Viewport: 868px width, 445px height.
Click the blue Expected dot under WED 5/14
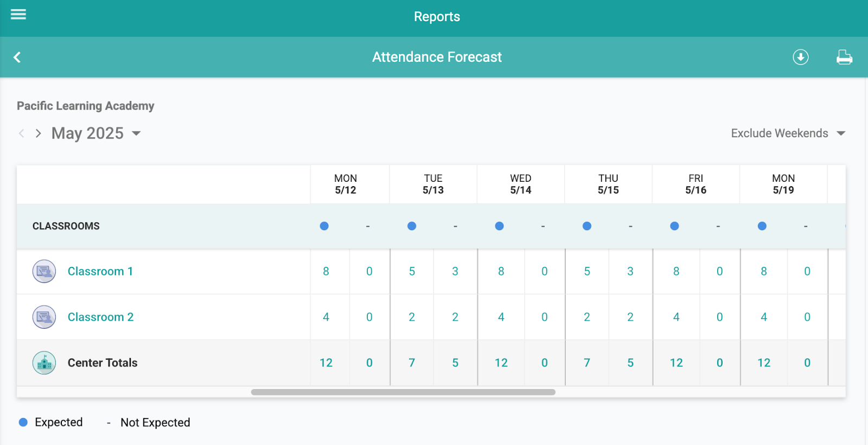[499, 226]
